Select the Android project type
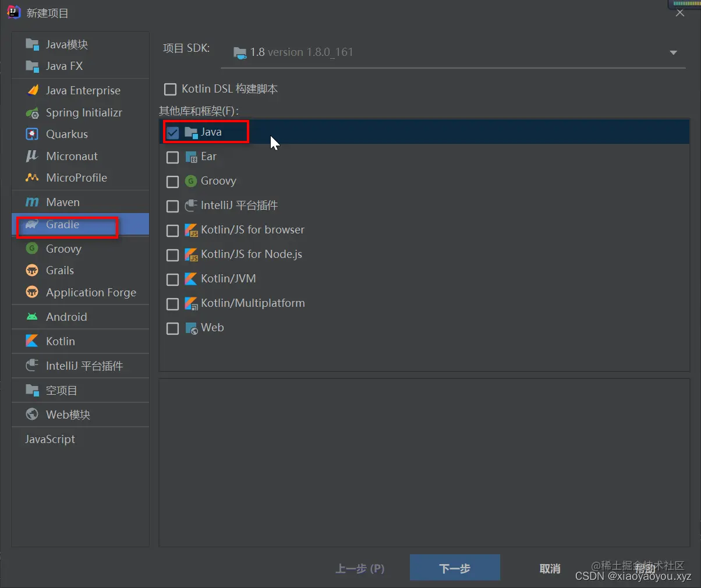Viewport: 701px width, 588px height. pyautogui.click(x=80, y=317)
